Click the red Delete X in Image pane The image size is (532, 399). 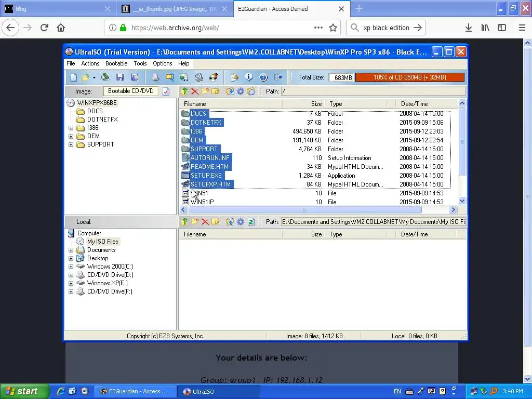point(195,91)
